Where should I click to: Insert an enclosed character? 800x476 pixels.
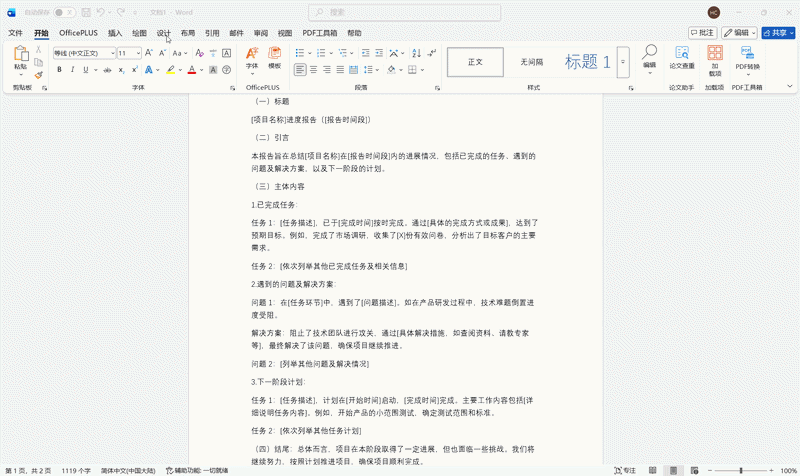227,70
